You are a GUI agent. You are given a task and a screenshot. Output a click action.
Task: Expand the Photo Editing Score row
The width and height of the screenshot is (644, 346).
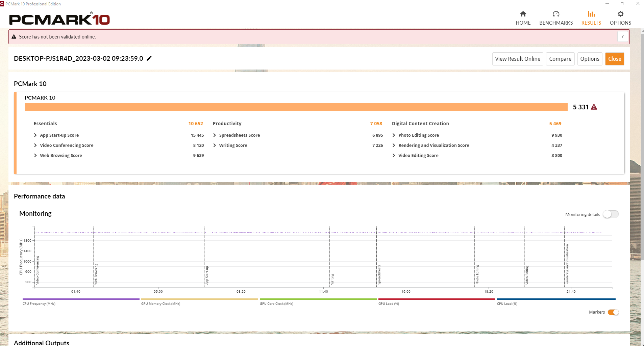click(394, 135)
